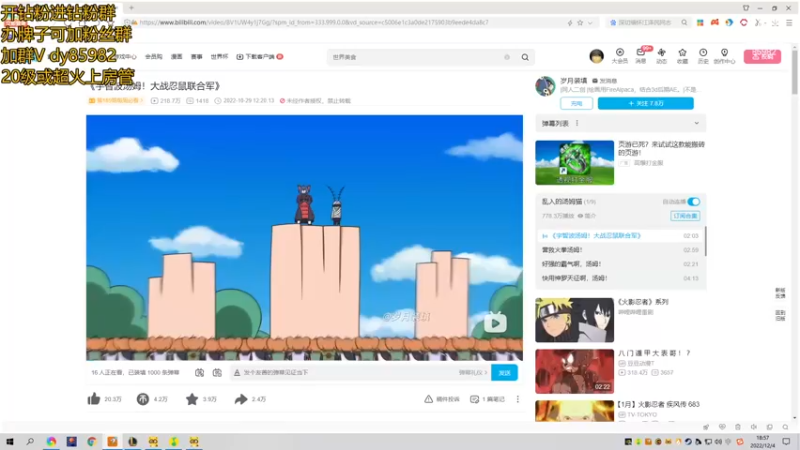Toggle the 自动连播 autoplay switch

click(x=693, y=202)
